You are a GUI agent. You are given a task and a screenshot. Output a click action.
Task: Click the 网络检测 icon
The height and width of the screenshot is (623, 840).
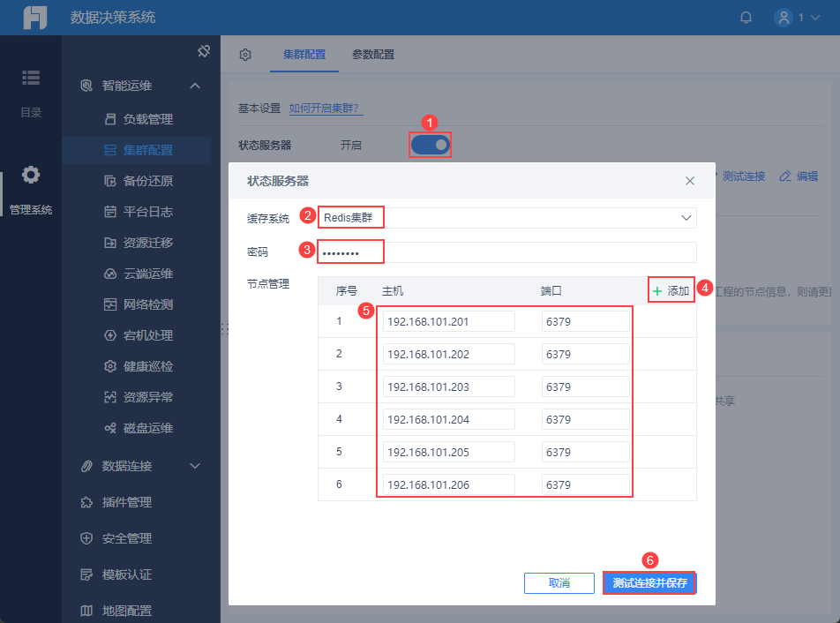(x=109, y=304)
